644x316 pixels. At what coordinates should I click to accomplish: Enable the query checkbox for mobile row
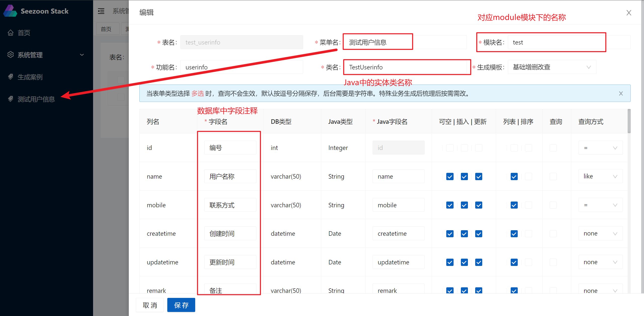[x=553, y=205]
